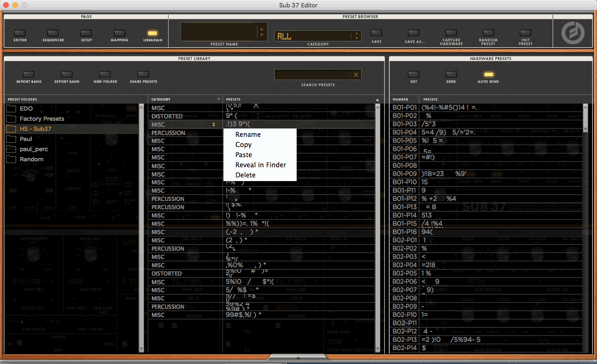The height and width of the screenshot is (364, 597).
Task: Select hardware preset row B02-P06
Action: click(x=486, y=282)
